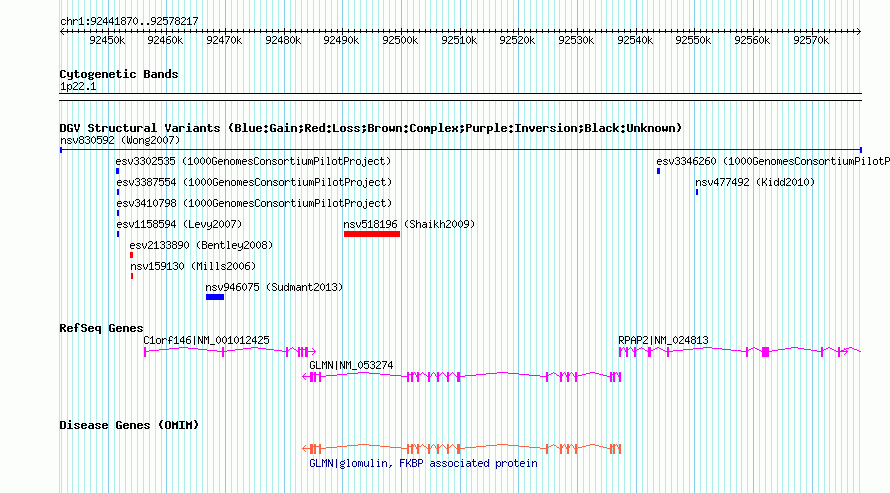The width and height of the screenshot is (890, 493).
Task: Click the DGV Structural Variants track title
Action: tap(371, 128)
